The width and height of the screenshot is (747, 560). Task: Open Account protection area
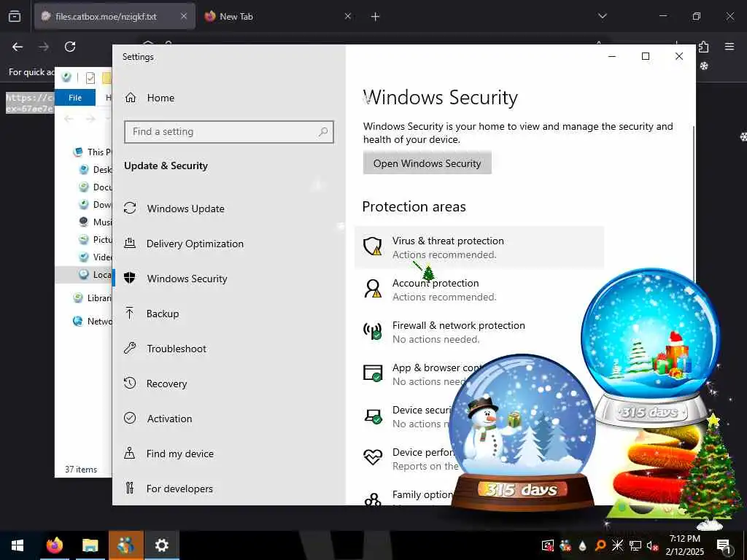point(479,289)
